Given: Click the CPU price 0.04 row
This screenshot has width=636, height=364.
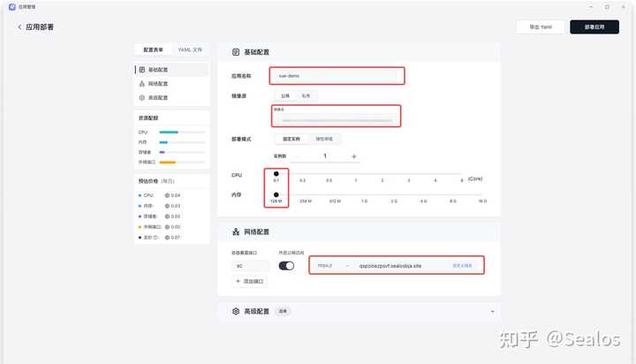Looking at the screenshot, I should point(160,195).
